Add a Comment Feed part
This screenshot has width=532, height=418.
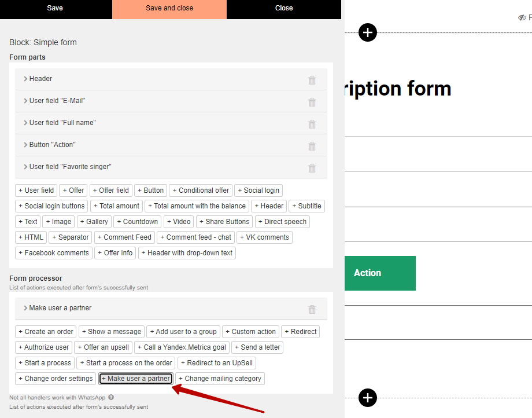124,237
